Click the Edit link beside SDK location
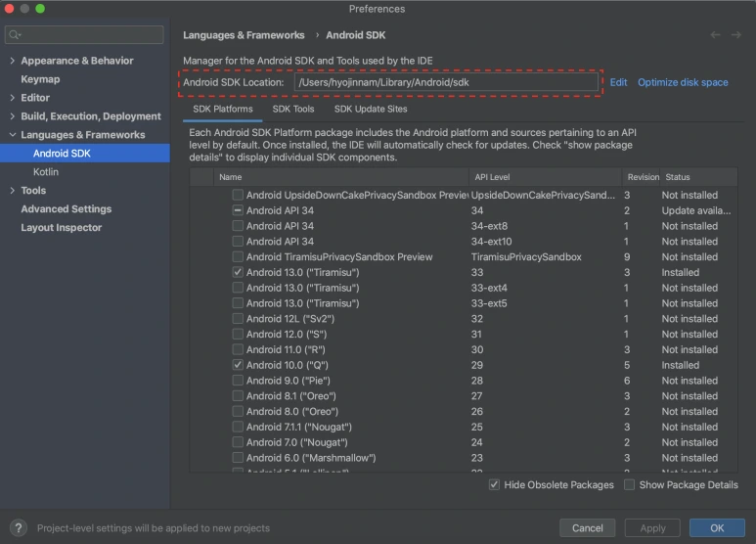Viewport: 756px width, 544px height. pyautogui.click(x=618, y=82)
